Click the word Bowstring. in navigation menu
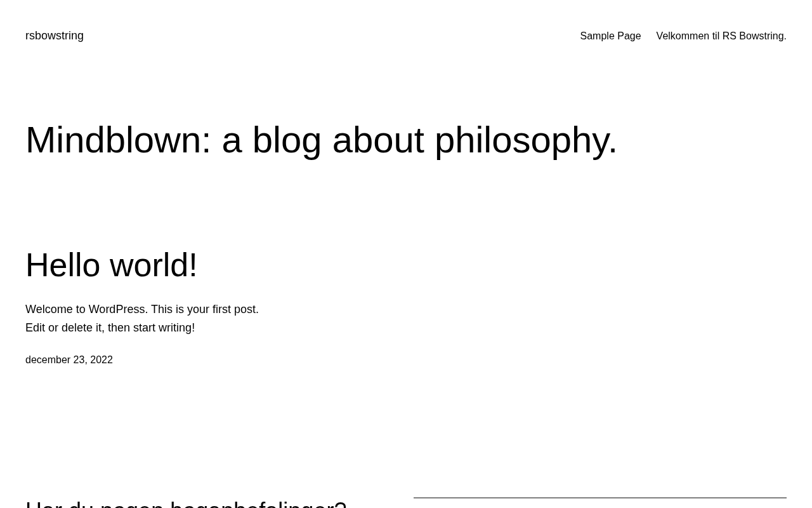 (763, 36)
